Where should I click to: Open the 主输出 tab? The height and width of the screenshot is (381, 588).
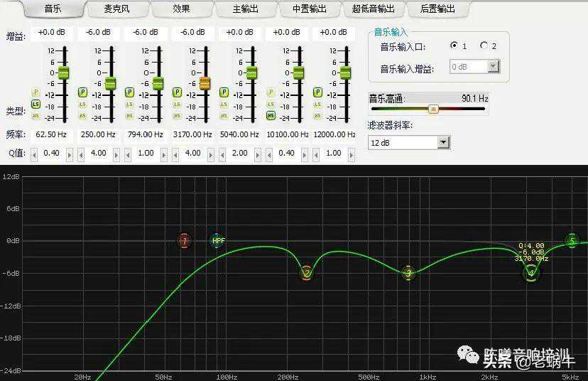(x=245, y=9)
